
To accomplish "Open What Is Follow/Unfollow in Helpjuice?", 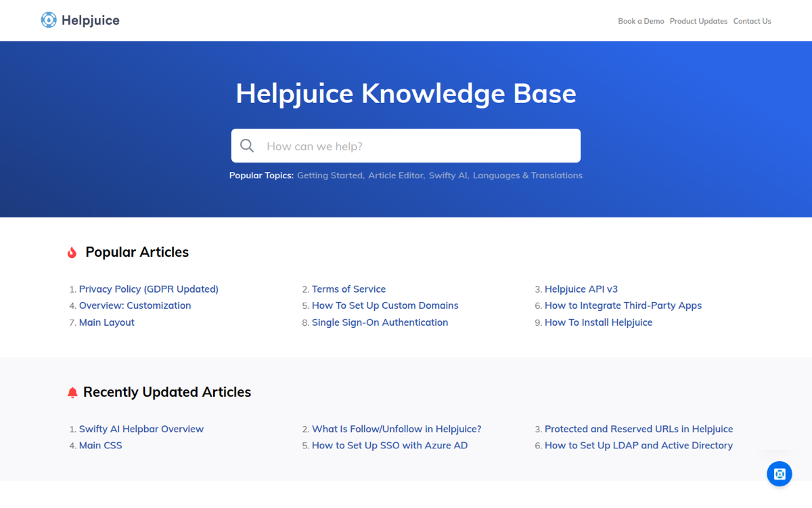I will coord(397,429).
